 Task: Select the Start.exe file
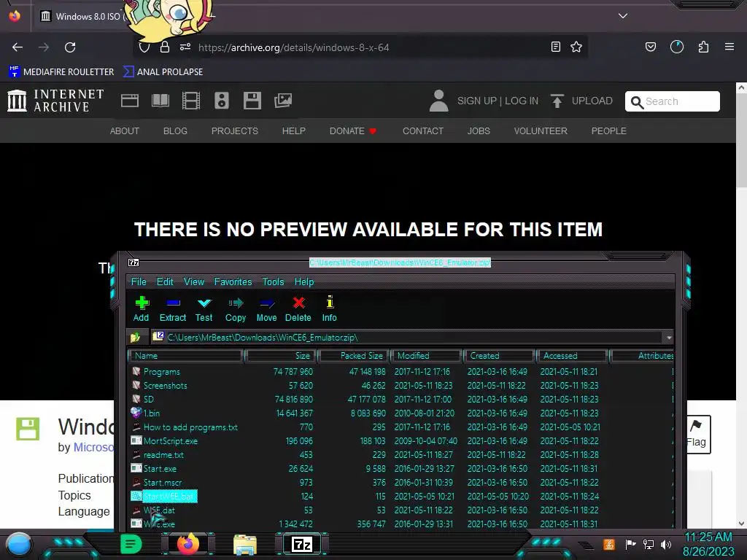160,469
